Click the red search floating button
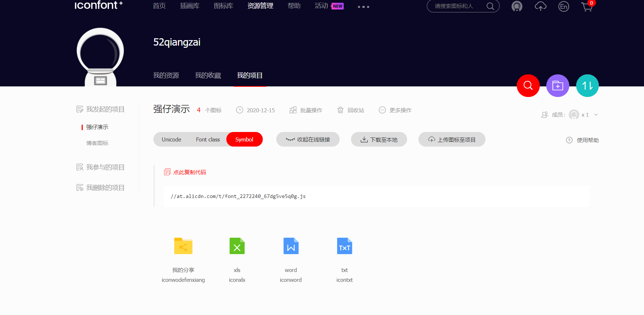 coord(528,86)
